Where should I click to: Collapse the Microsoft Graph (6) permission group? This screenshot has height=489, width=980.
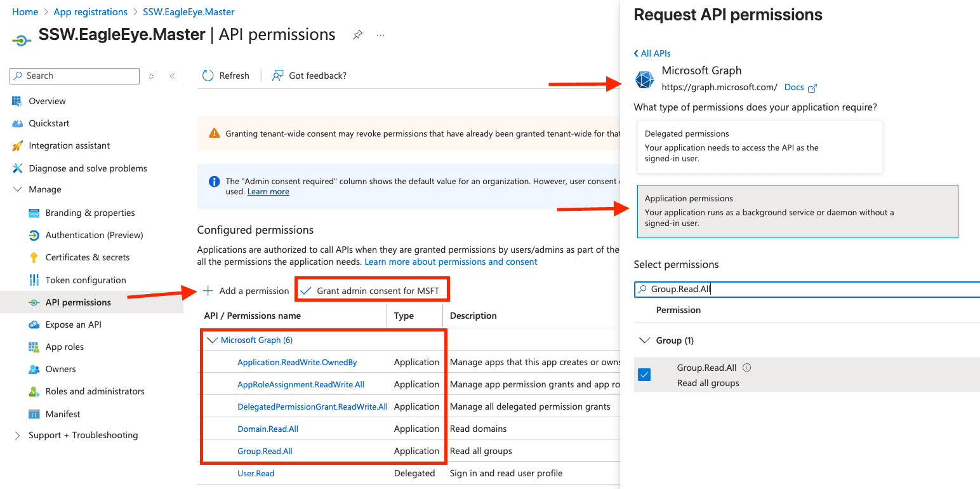click(x=213, y=339)
